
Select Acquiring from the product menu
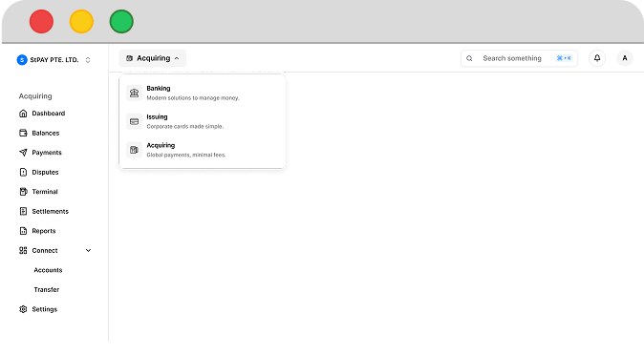click(203, 150)
